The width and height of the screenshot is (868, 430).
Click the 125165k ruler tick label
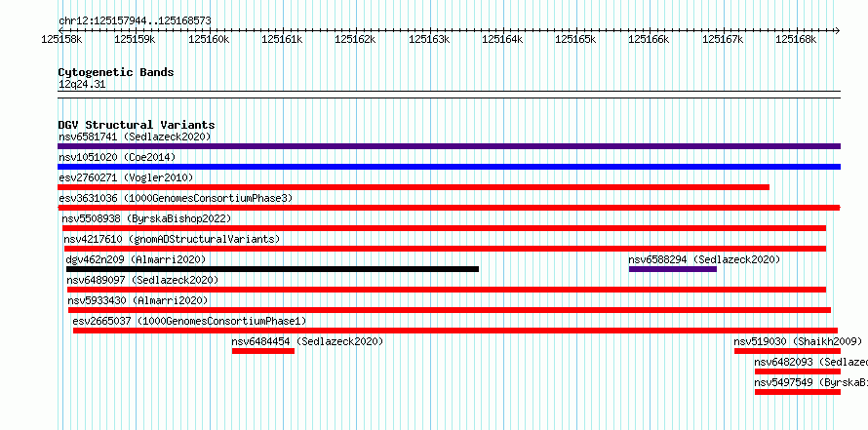pyautogui.click(x=576, y=39)
